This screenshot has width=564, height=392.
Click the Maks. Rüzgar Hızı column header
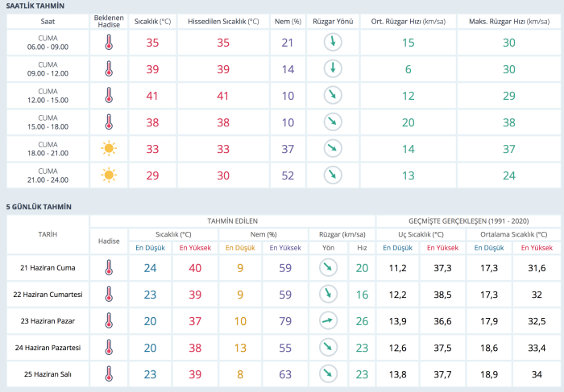pos(509,20)
